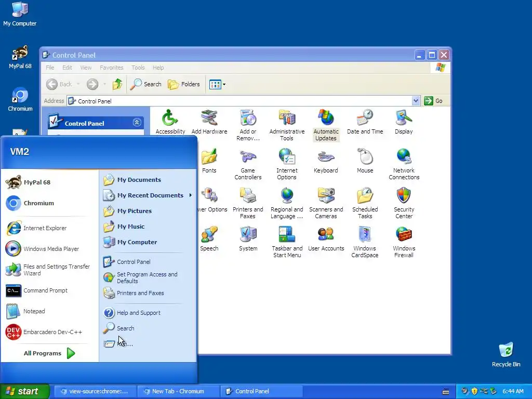
Task: Open My Computer in Start menu
Action: click(148, 242)
